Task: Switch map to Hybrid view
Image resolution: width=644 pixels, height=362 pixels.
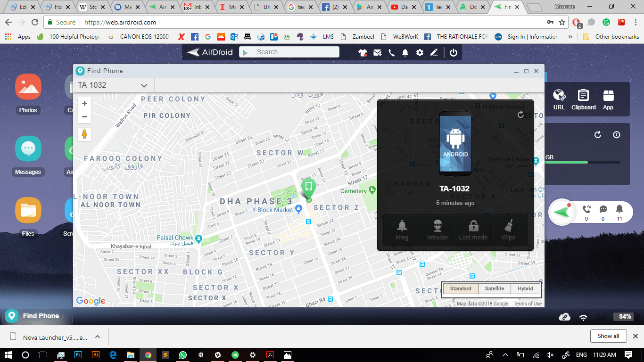Action: [525, 289]
